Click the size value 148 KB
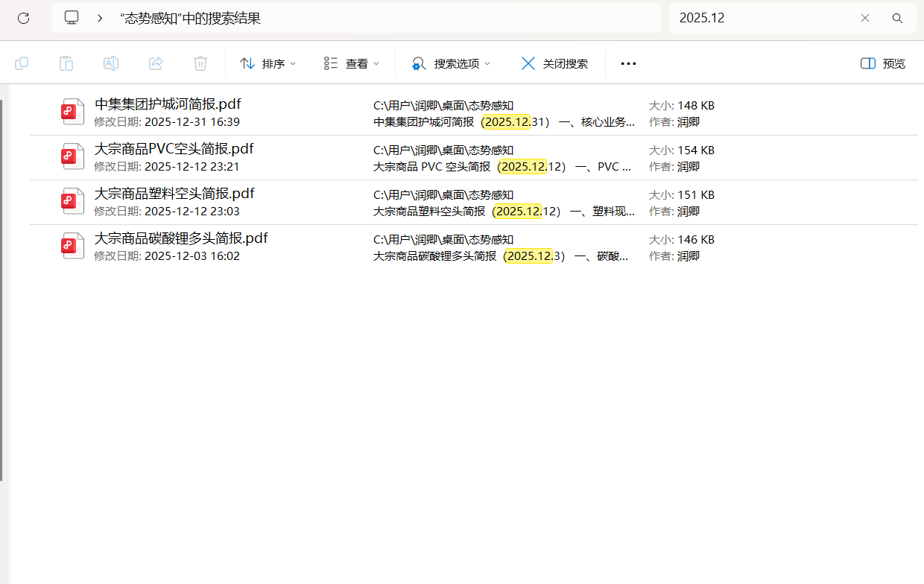Screen dimensions: 924x584 coord(696,106)
